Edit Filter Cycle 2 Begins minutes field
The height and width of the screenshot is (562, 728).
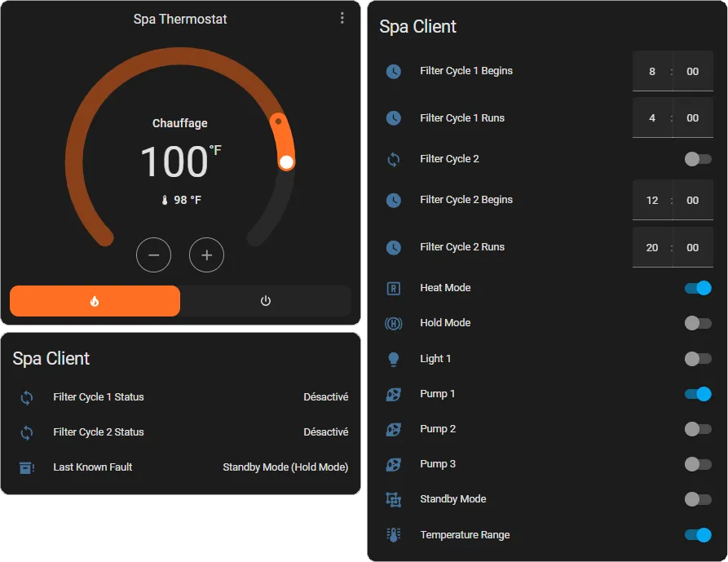tap(693, 200)
